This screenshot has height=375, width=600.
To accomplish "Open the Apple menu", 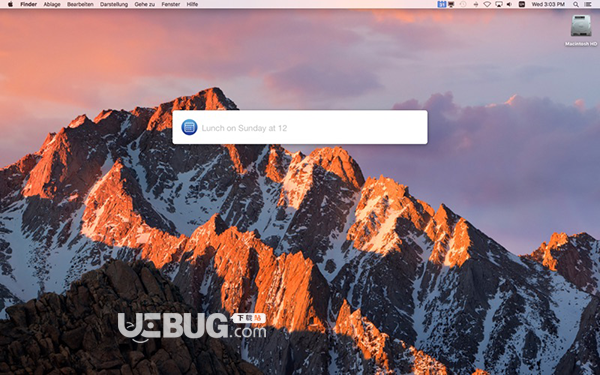I will pos(10,4).
